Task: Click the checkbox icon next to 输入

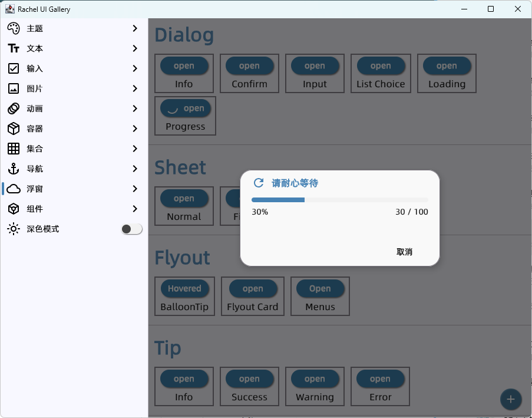Action: point(14,68)
